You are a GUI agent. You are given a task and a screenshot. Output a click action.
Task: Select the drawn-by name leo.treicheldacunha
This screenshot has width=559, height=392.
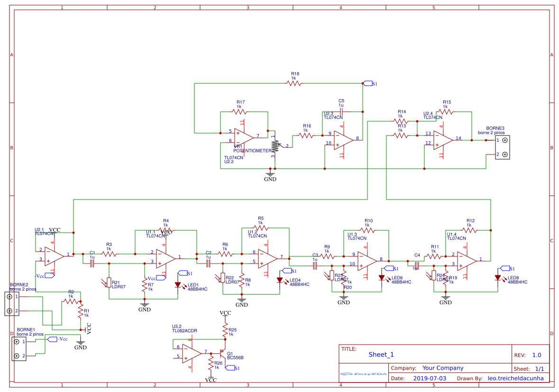516,378
